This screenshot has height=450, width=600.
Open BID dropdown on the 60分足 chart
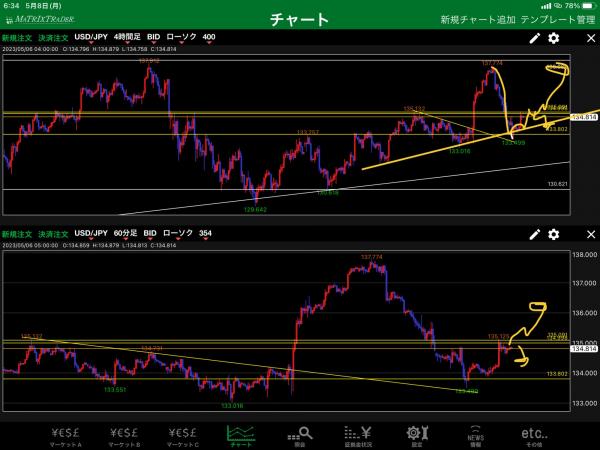click(x=150, y=233)
